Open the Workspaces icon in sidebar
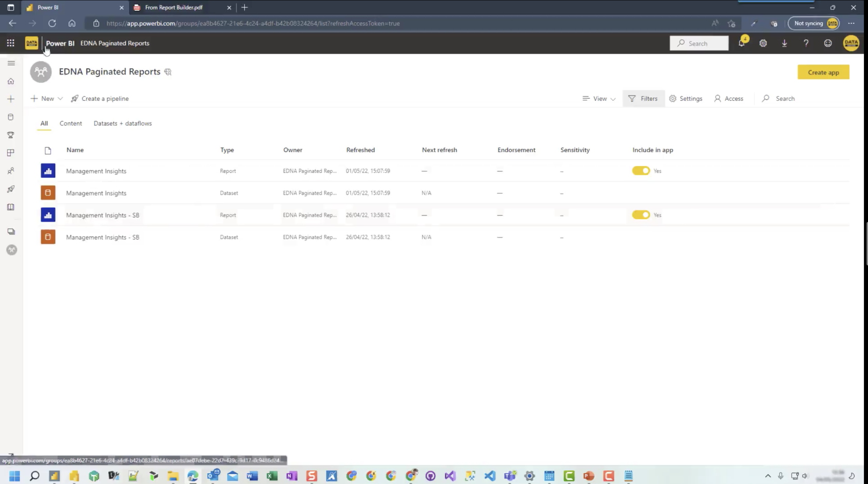The height and width of the screenshot is (484, 868). point(11,232)
